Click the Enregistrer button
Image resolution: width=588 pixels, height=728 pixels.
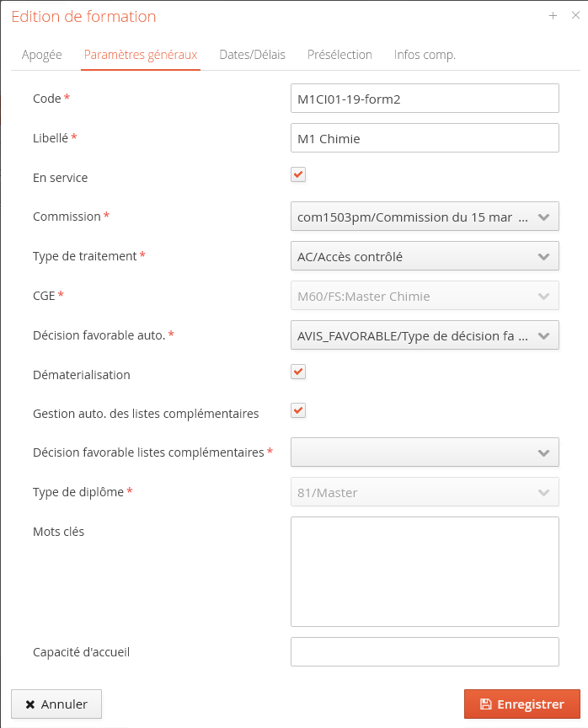pyautogui.click(x=522, y=704)
